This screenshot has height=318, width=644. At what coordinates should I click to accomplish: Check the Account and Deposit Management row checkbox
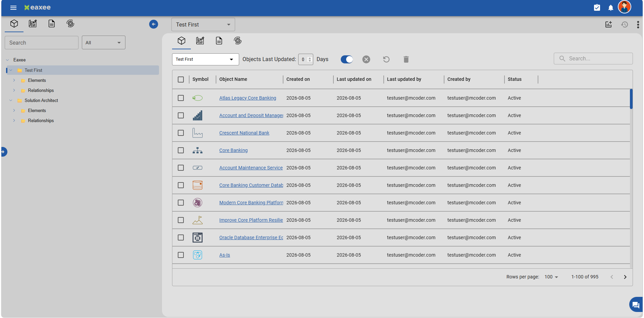point(181,115)
